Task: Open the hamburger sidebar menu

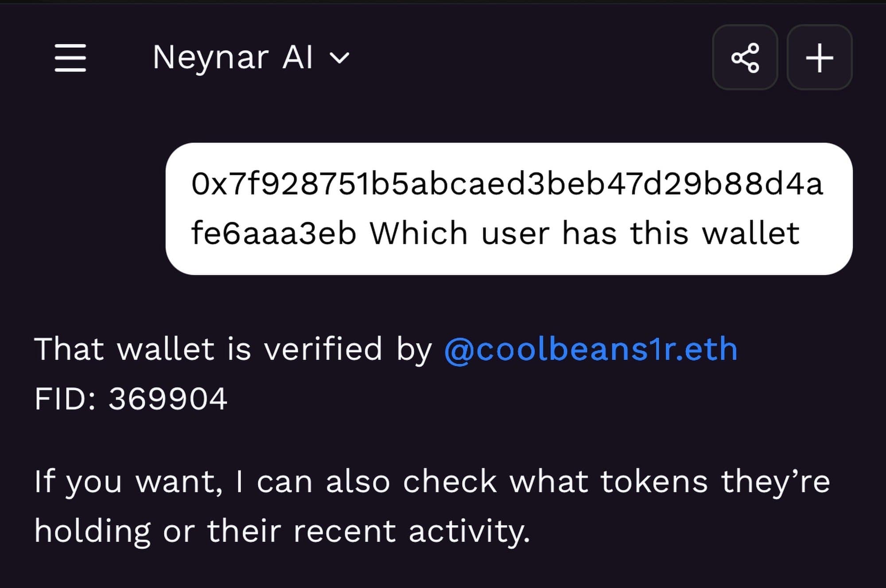Action: coord(70,58)
